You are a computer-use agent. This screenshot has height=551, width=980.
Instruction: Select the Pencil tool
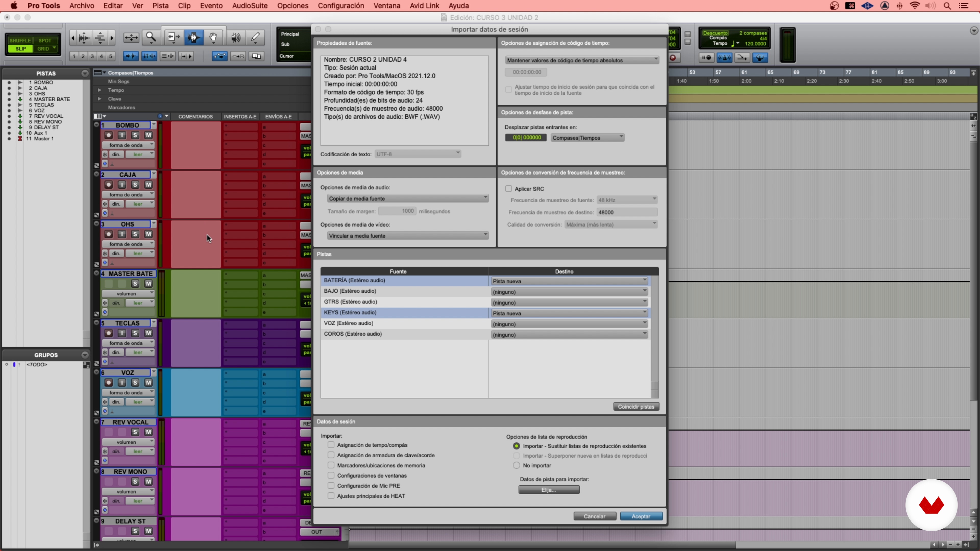coord(255,37)
